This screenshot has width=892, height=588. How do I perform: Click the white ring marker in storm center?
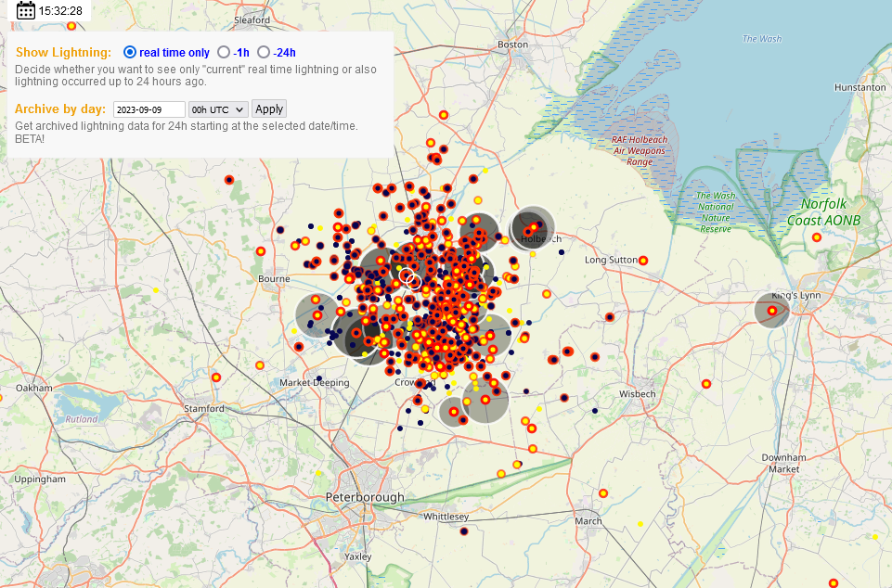(414, 281)
